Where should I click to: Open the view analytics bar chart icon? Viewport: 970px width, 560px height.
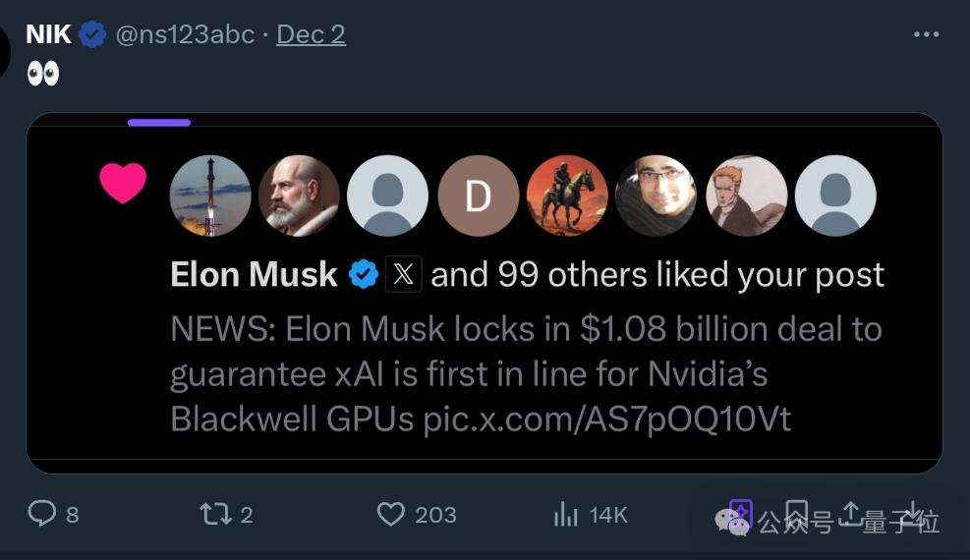click(x=566, y=514)
